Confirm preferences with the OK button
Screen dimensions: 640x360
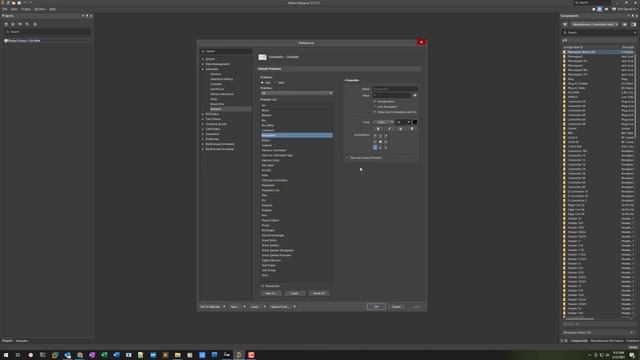[376, 307]
